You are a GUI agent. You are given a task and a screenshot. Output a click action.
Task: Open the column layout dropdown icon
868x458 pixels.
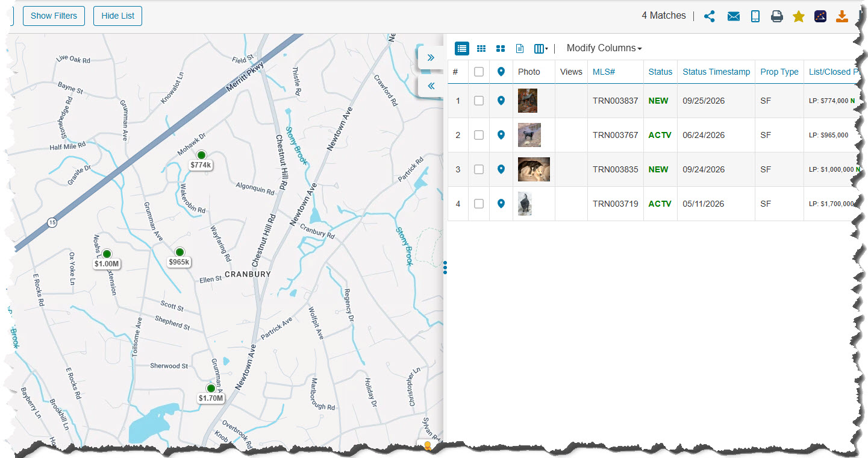pos(541,48)
